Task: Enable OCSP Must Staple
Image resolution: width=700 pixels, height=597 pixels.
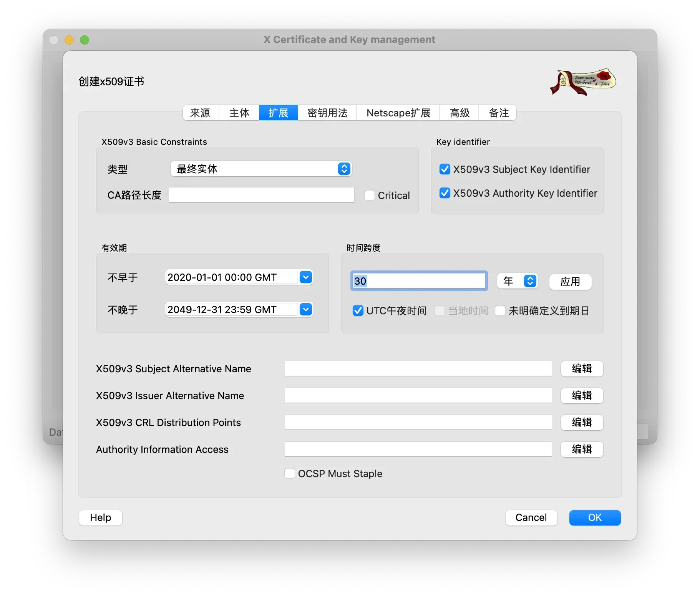Action: (x=290, y=473)
